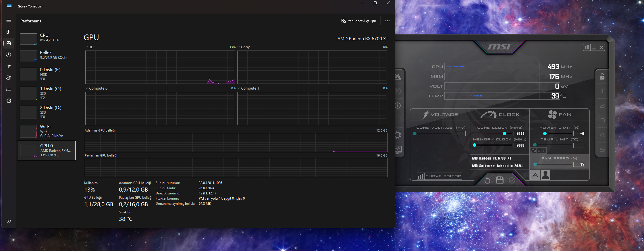This screenshot has height=251, width=644.
Task: Toggle the Afterburner profile lock
Action: pos(602,77)
